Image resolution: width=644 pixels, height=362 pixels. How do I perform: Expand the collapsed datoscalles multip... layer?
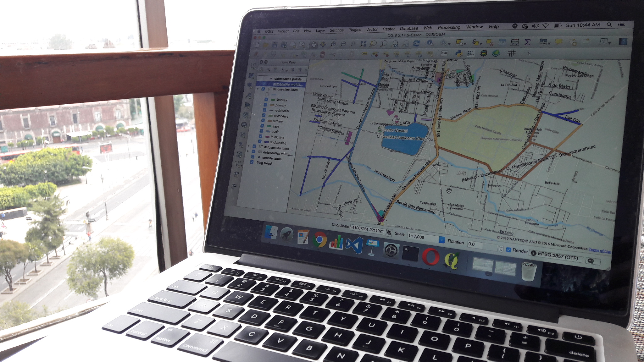coord(248,151)
